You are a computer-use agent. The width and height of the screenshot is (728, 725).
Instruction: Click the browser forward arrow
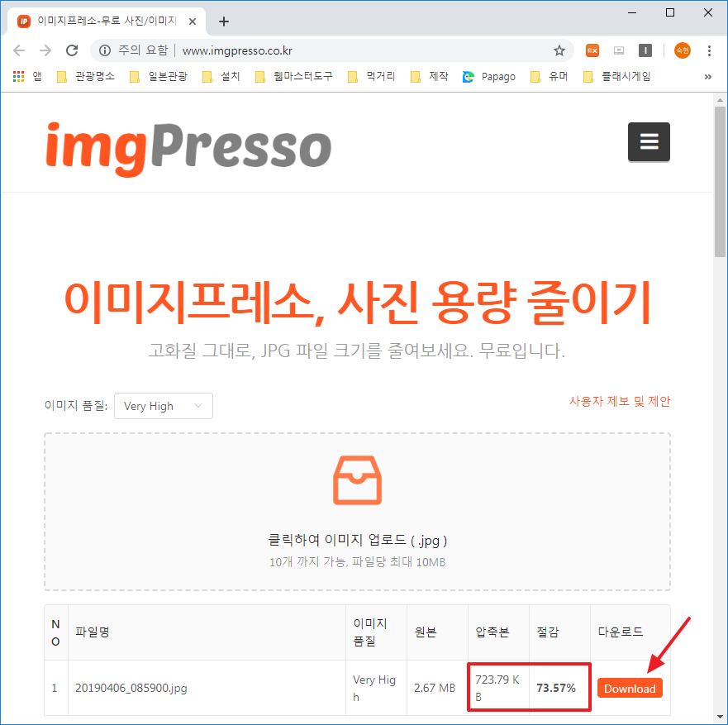click(45, 50)
